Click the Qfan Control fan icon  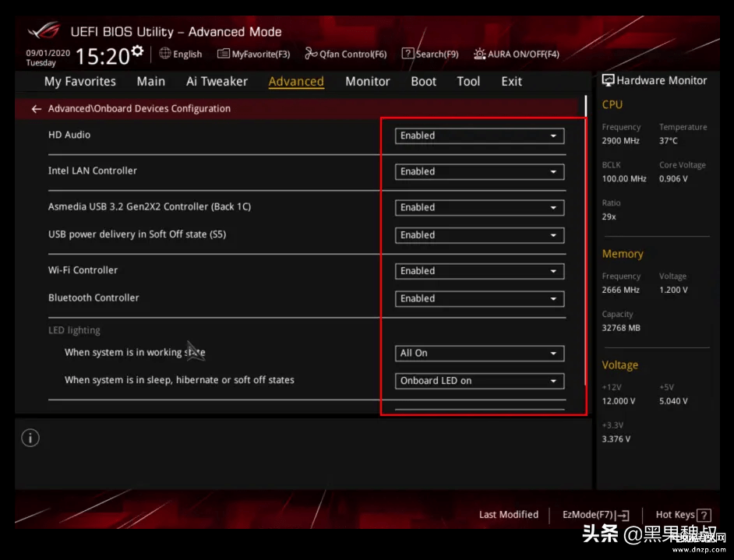click(311, 54)
